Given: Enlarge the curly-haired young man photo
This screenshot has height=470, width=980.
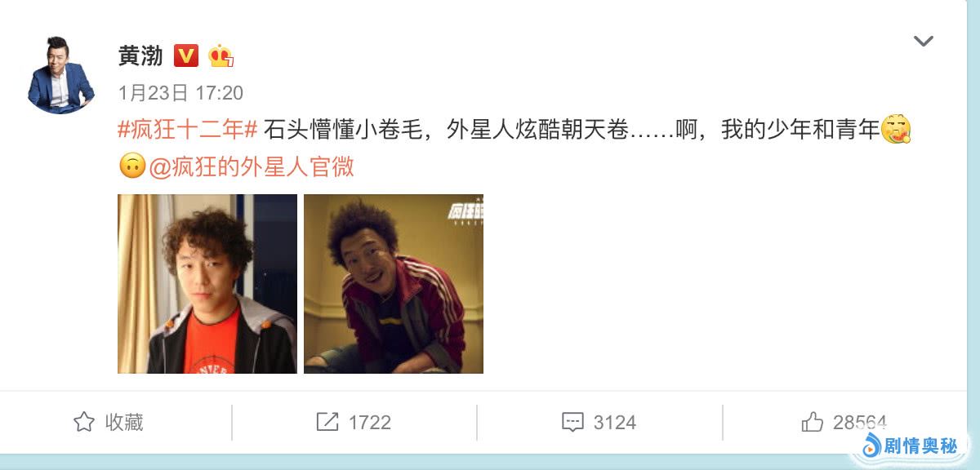Looking at the screenshot, I should coord(207,284).
